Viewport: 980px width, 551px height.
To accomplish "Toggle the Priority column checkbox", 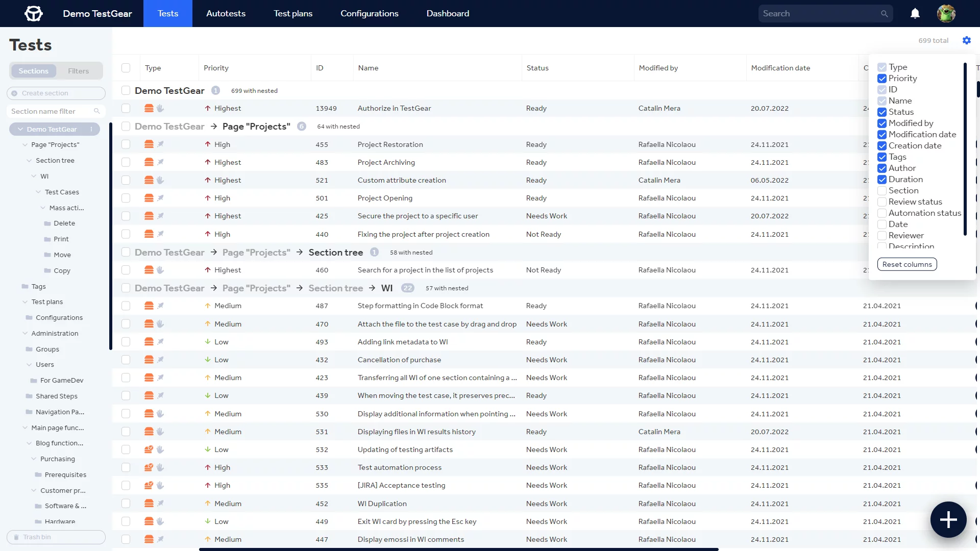I will pos(882,79).
